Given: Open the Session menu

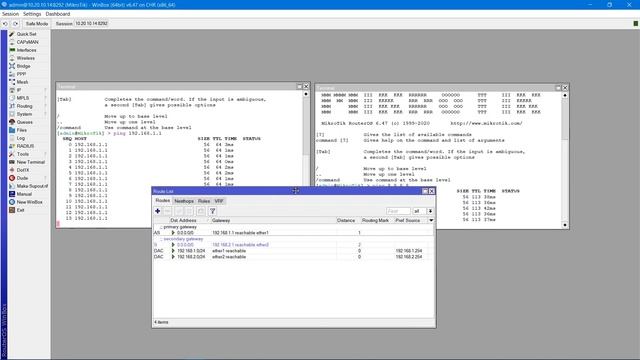Looking at the screenshot, I should coord(10,14).
